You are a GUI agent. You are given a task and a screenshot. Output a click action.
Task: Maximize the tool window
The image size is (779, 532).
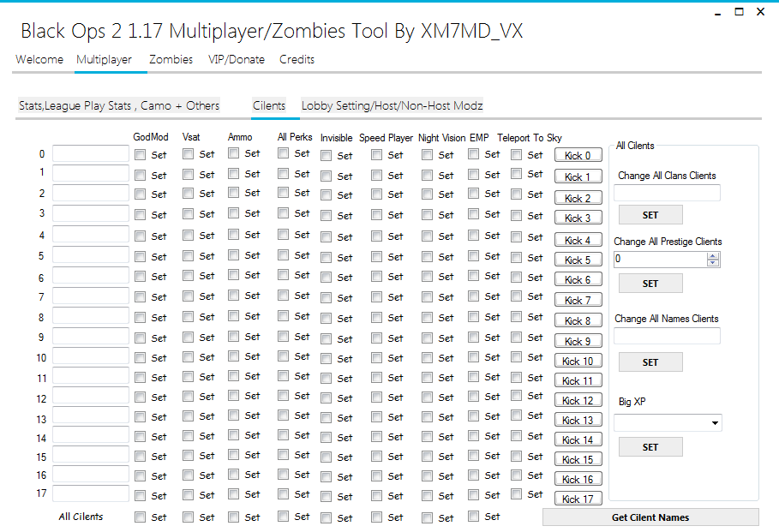click(x=740, y=12)
